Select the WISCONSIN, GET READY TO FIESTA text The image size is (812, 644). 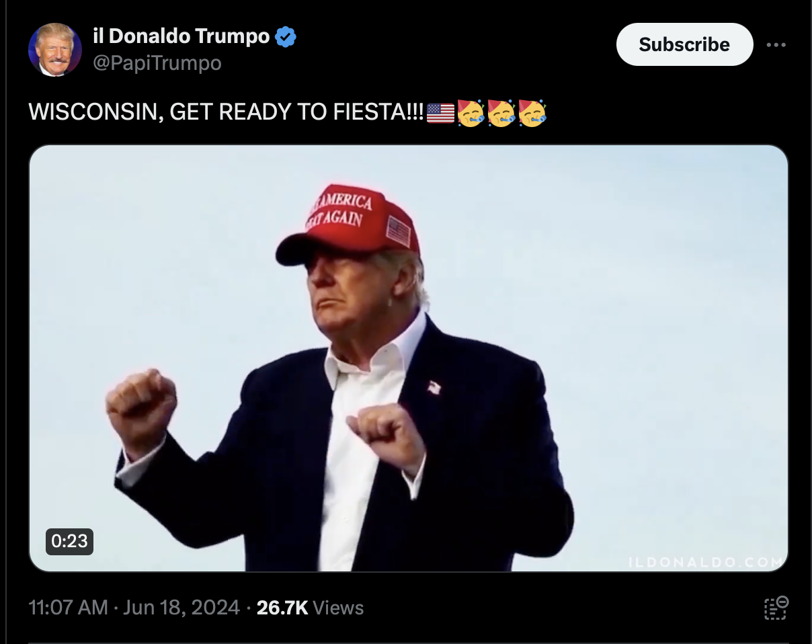227,113
